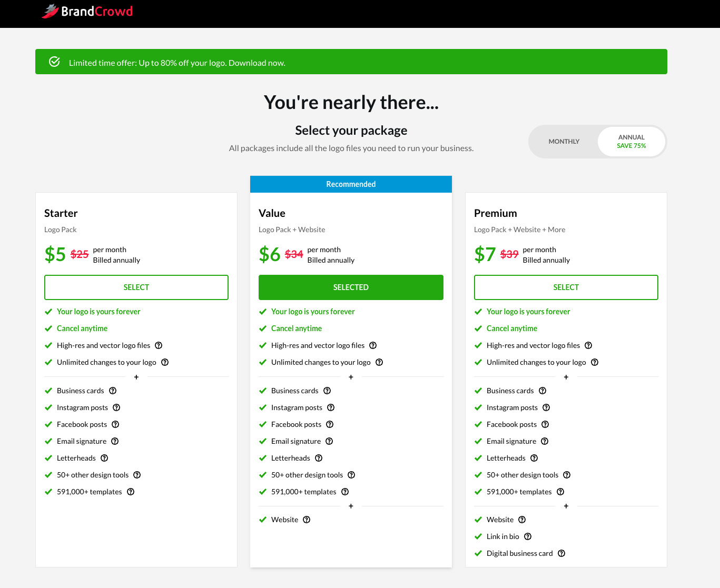
Task: Click the Recommended ribbon above Value
Action: pyautogui.click(x=351, y=184)
